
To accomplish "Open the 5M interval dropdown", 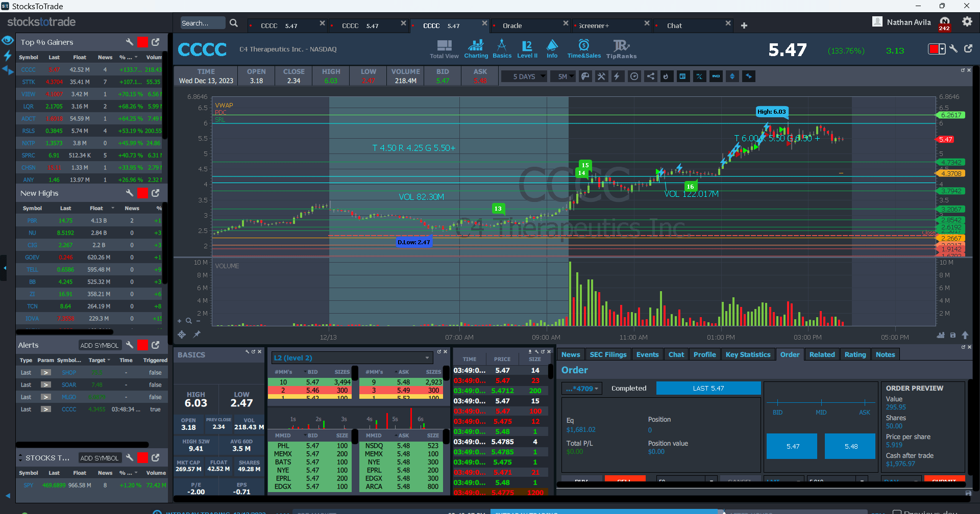I will (566, 76).
